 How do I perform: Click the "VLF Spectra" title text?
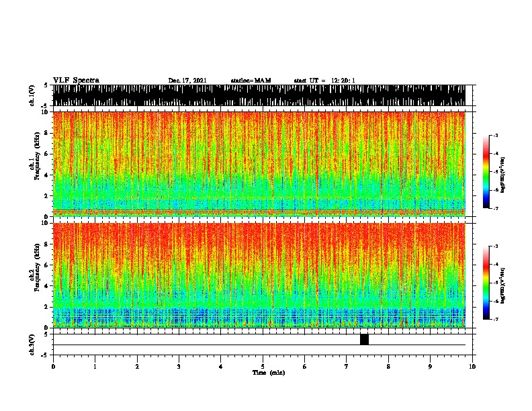click(x=76, y=80)
